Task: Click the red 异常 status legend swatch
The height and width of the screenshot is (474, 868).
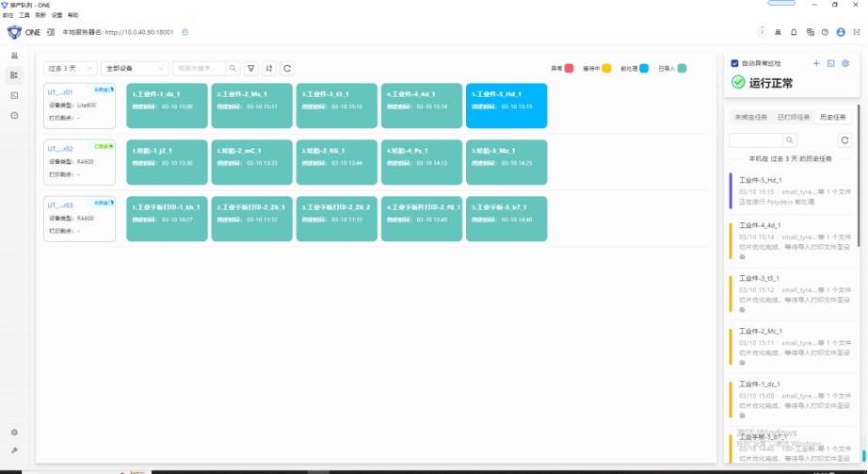Action: (x=569, y=69)
